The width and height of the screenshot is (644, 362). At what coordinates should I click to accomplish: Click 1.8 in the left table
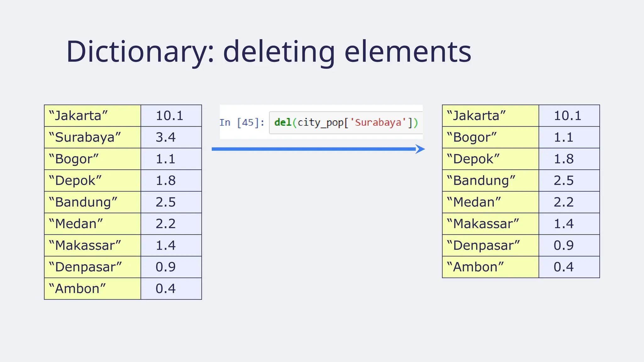[171, 181]
